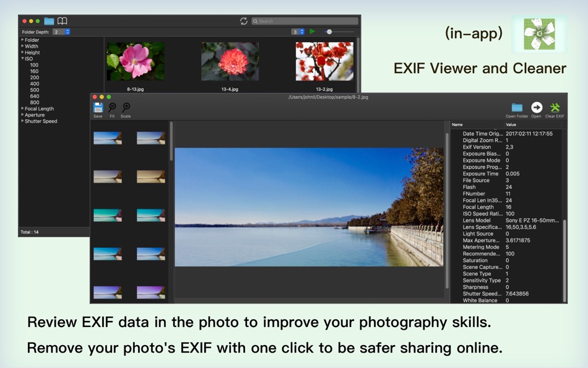Screen dimensions: 588x368
Task: Select the Focal Length EXIF row
Action: pyautogui.click(x=508, y=207)
